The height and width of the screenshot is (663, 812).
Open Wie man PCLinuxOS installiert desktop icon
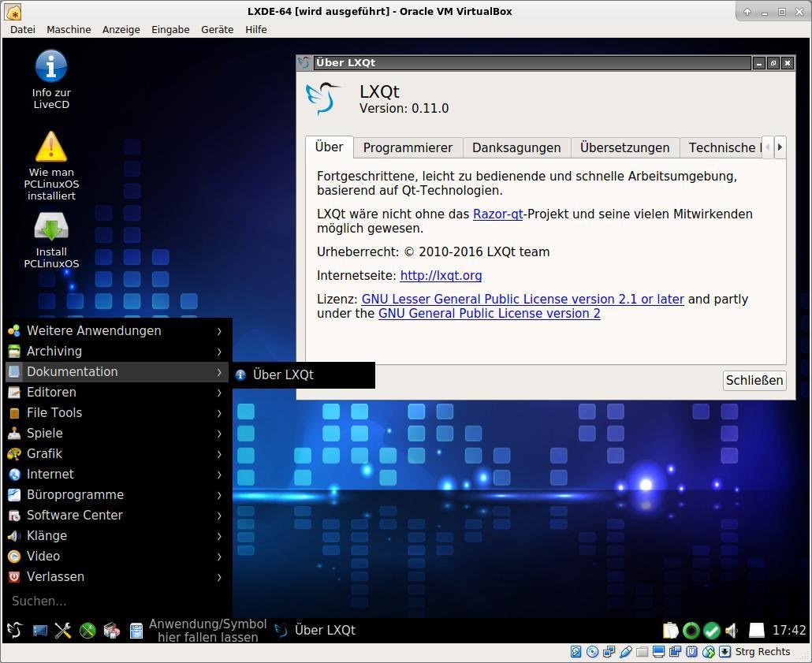(50, 166)
